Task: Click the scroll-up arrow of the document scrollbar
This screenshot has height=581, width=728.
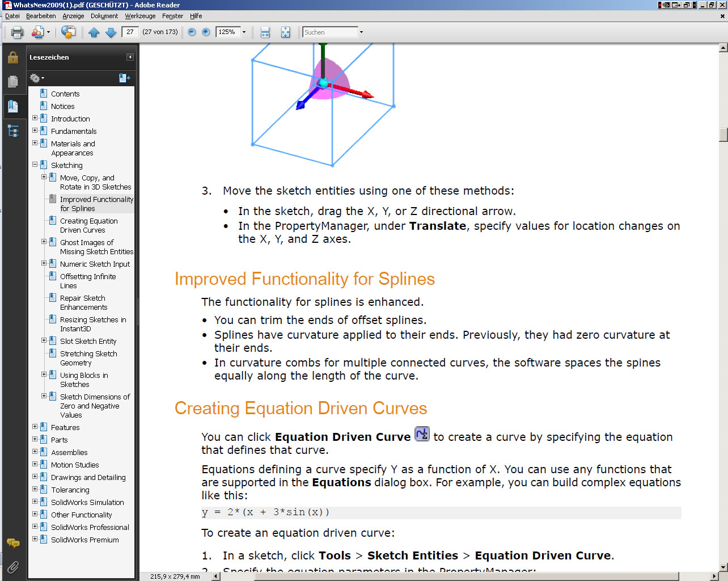Action: (723, 48)
